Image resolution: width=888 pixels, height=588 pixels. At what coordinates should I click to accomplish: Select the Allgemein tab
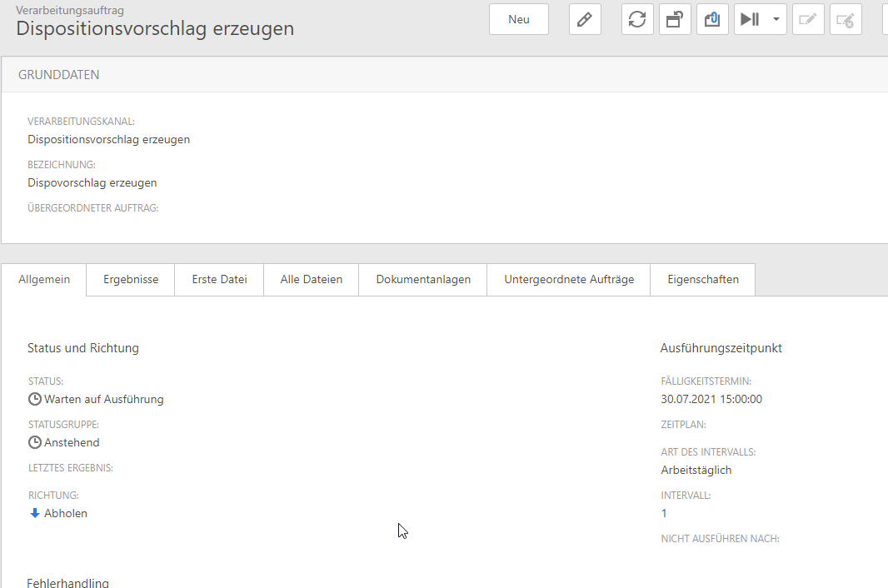pos(44,280)
